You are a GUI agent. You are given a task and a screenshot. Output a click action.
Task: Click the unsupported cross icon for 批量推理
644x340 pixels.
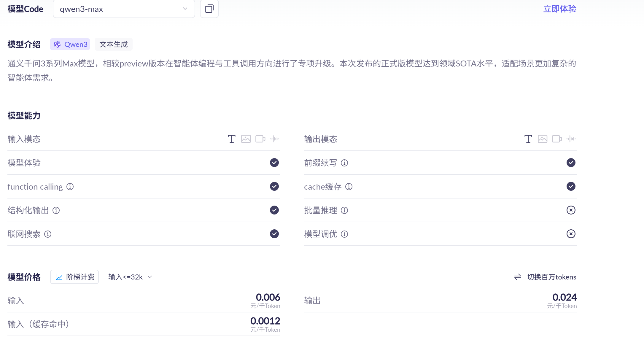click(x=571, y=210)
